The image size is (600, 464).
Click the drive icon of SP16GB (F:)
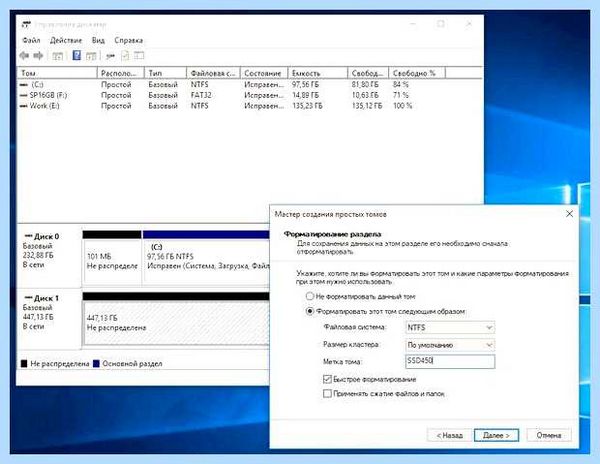(24, 95)
